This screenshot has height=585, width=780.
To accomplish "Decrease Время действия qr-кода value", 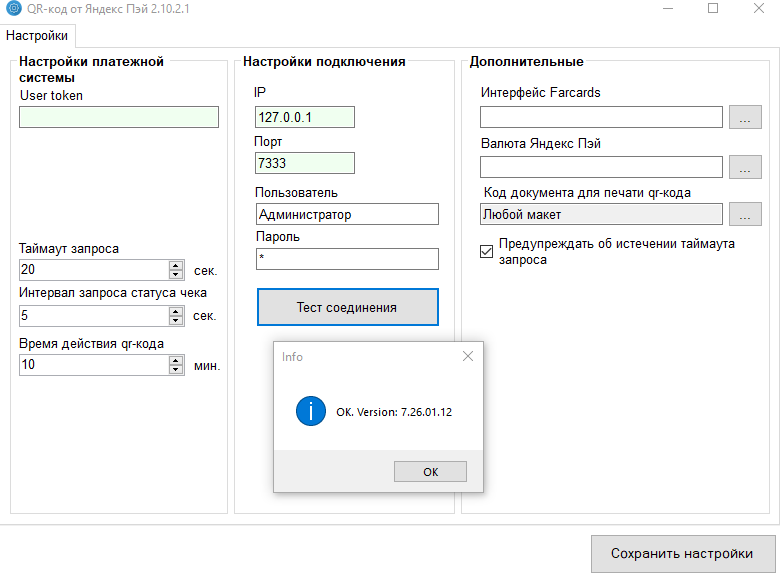I will tap(177, 370).
